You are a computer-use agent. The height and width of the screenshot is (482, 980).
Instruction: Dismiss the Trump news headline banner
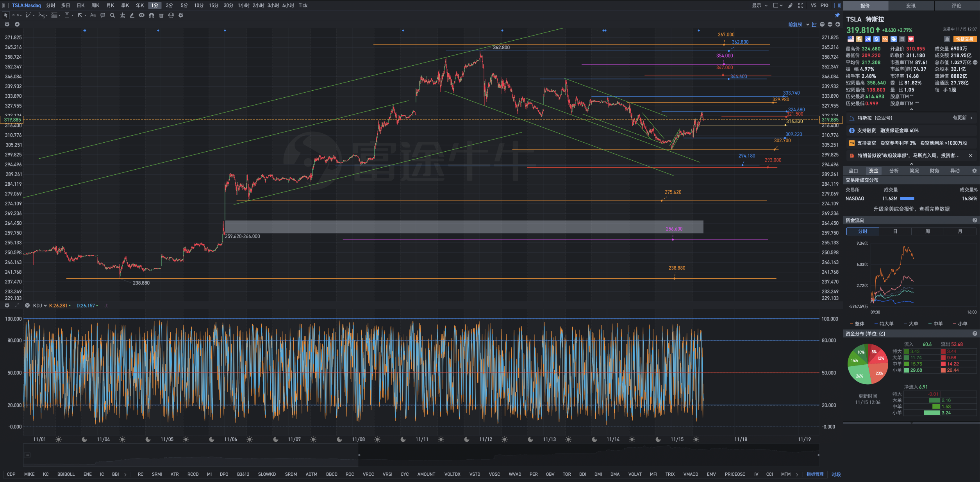971,156
